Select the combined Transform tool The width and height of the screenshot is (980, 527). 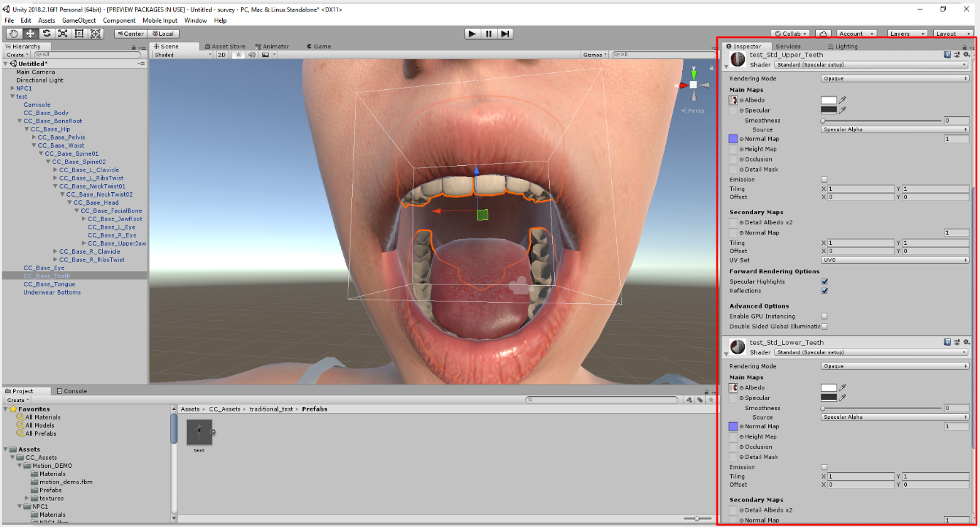coord(96,34)
